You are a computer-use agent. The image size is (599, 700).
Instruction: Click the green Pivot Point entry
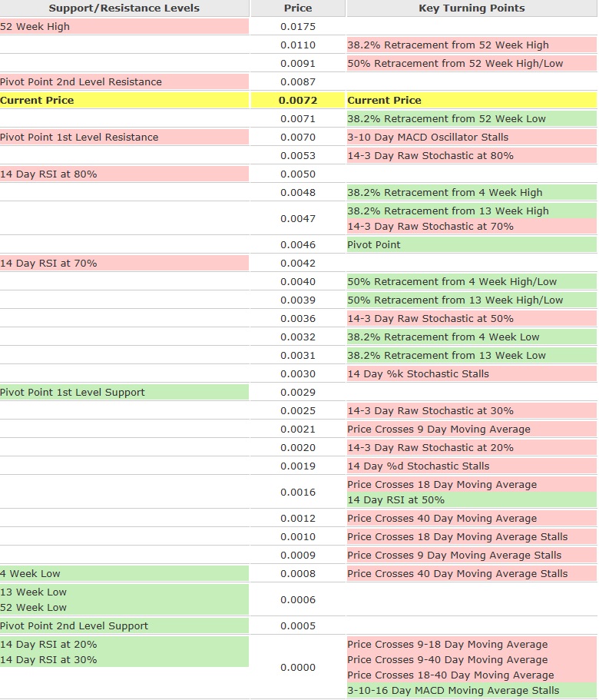[x=472, y=244]
